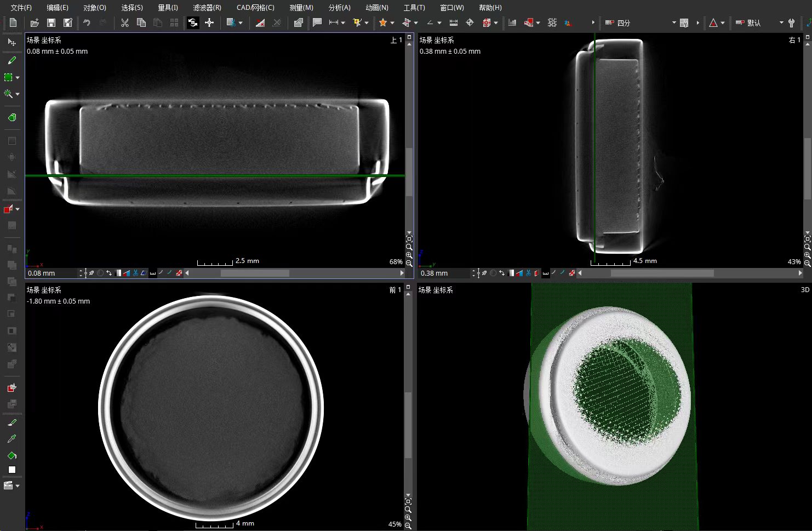Zoom out on the front view magnifier
The image size is (812, 531).
pos(408,526)
